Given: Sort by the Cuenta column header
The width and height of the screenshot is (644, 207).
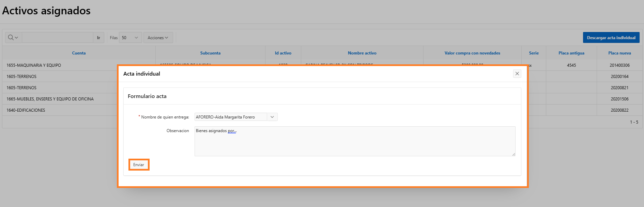Looking at the screenshot, I should 79,53.
